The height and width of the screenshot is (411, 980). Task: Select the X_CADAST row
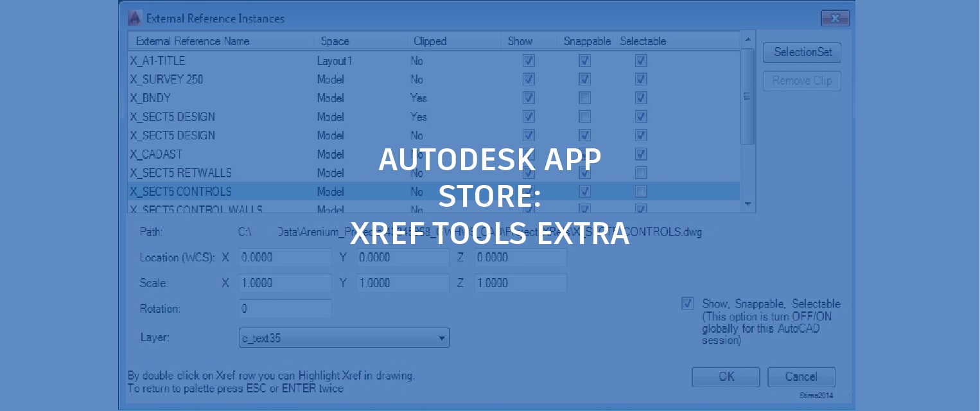click(x=434, y=154)
